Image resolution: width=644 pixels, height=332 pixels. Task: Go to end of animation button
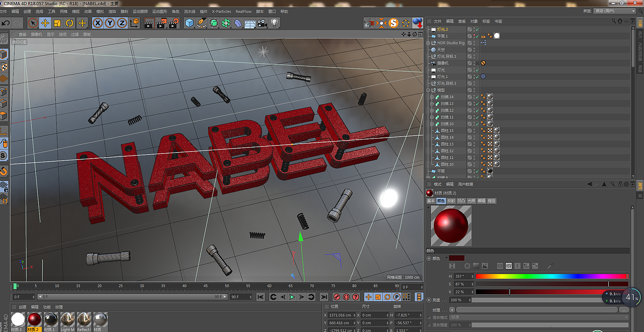tap(324, 297)
